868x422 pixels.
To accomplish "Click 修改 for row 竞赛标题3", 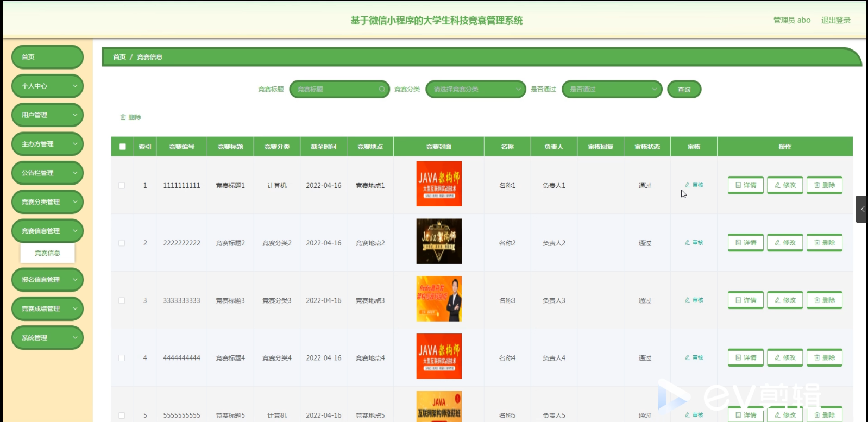I will point(785,300).
